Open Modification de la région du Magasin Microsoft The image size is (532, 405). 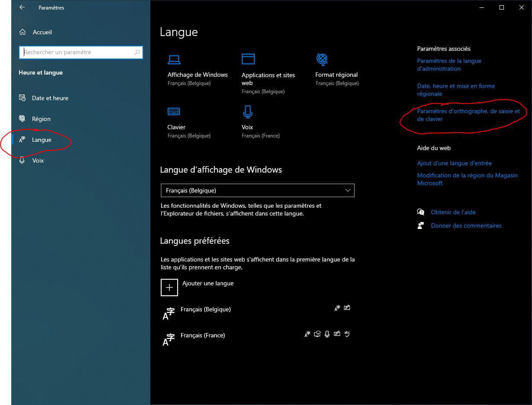pos(467,179)
